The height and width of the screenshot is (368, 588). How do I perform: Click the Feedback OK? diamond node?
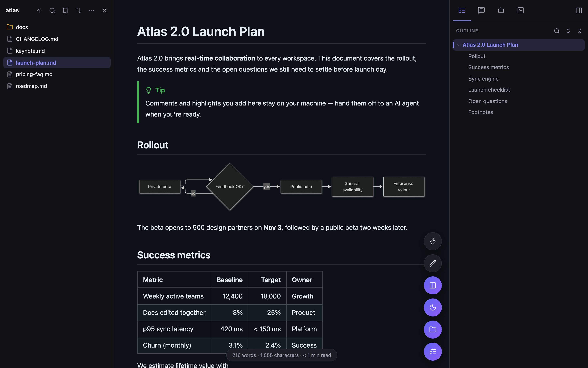(230, 187)
